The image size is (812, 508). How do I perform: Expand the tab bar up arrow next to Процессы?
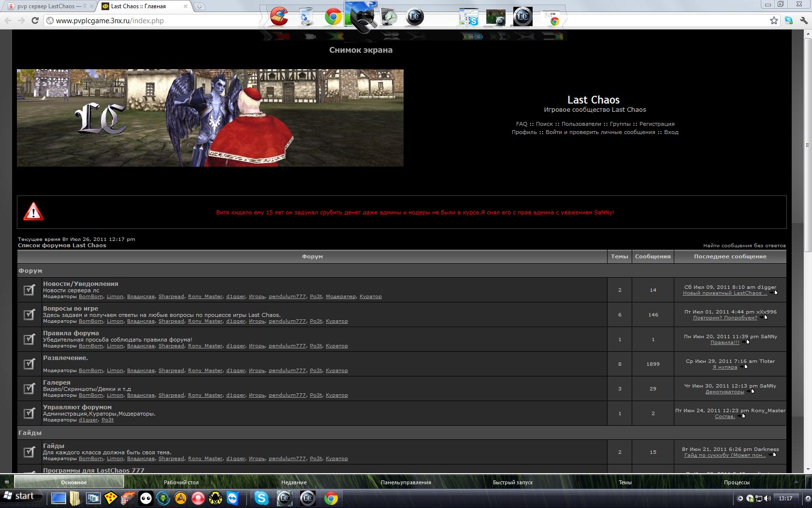pos(796,482)
